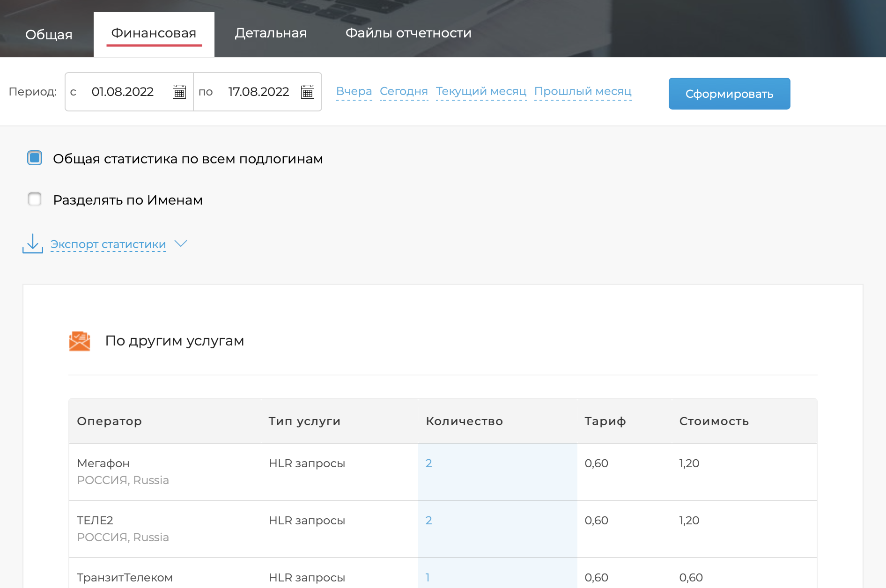Click the download arrow export icon
Viewport: 886px width, 588px height.
coord(33,244)
